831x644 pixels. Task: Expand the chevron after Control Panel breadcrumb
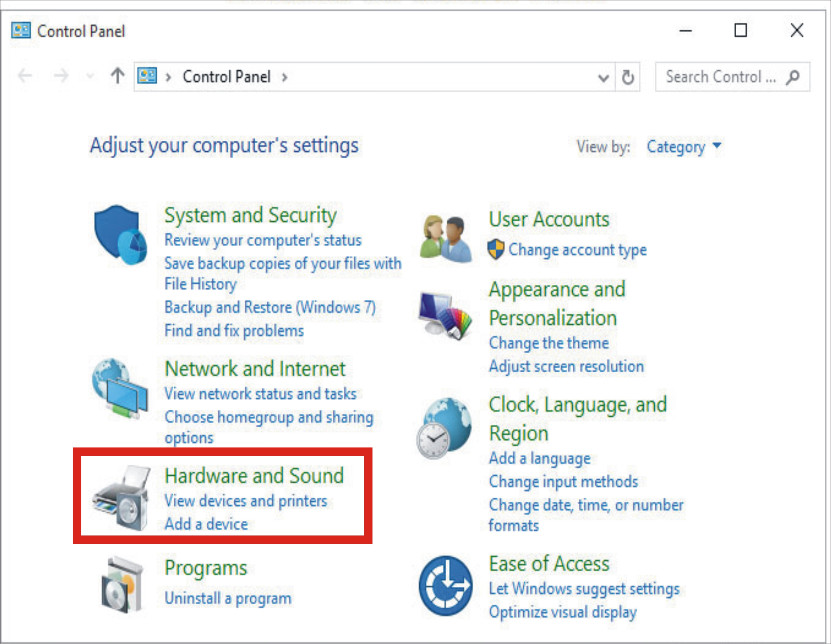tap(285, 78)
